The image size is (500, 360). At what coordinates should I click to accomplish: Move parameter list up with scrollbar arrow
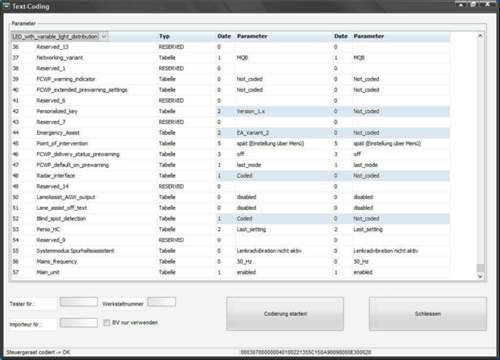point(480,36)
